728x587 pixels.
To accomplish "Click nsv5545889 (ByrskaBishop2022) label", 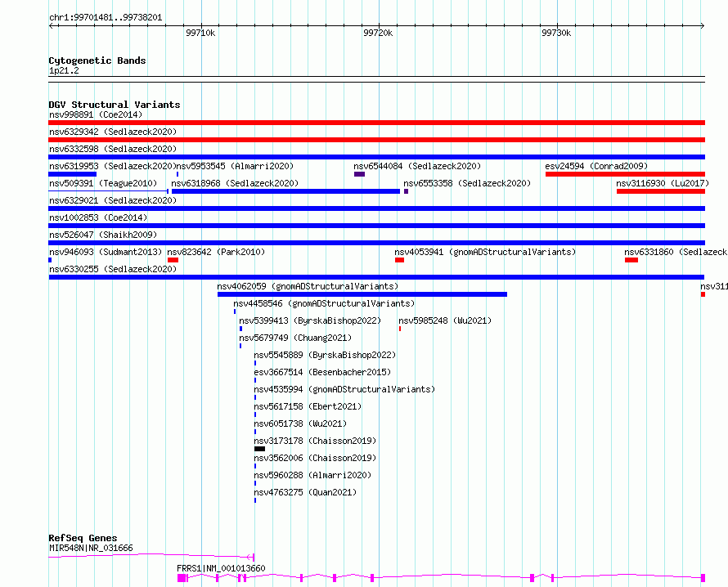I will [325, 355].
